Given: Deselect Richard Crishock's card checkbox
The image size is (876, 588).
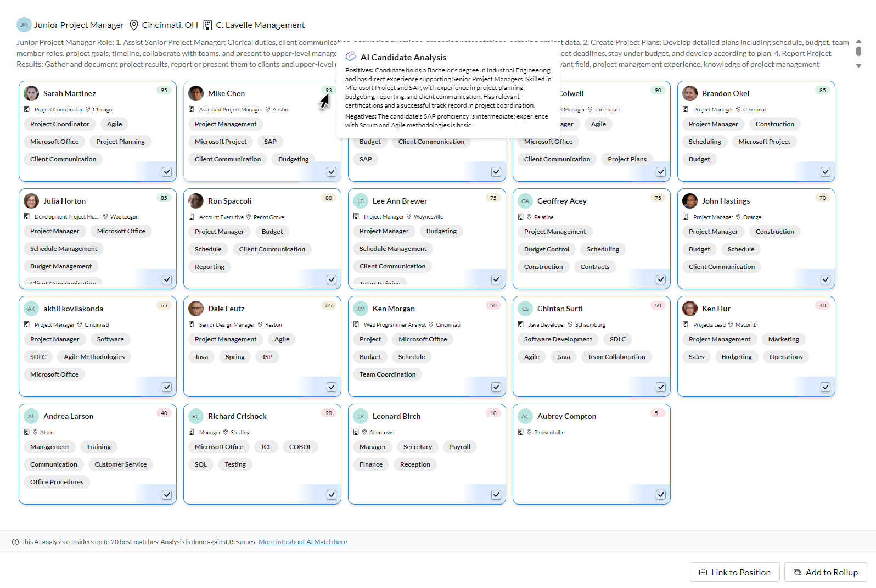Looking at the screenshot, I should pyautogui.click(x=332, y=495).
